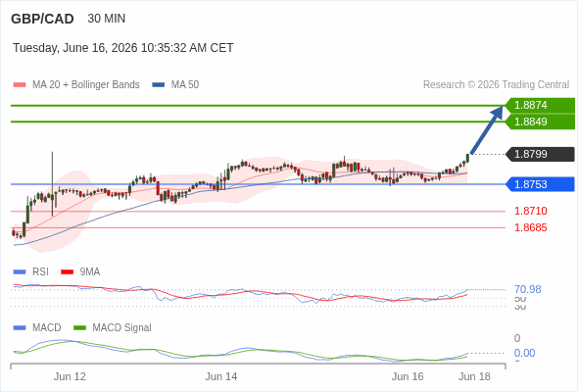Click the Jun 16 date axis label
The height and width of the screenshot is (392, 578).
(x=408, y=376)
